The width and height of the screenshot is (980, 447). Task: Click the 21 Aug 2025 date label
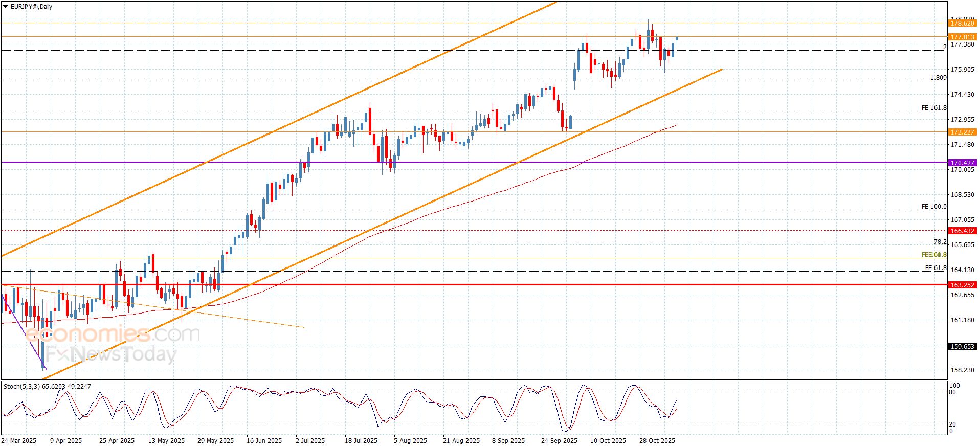(461, 441)
